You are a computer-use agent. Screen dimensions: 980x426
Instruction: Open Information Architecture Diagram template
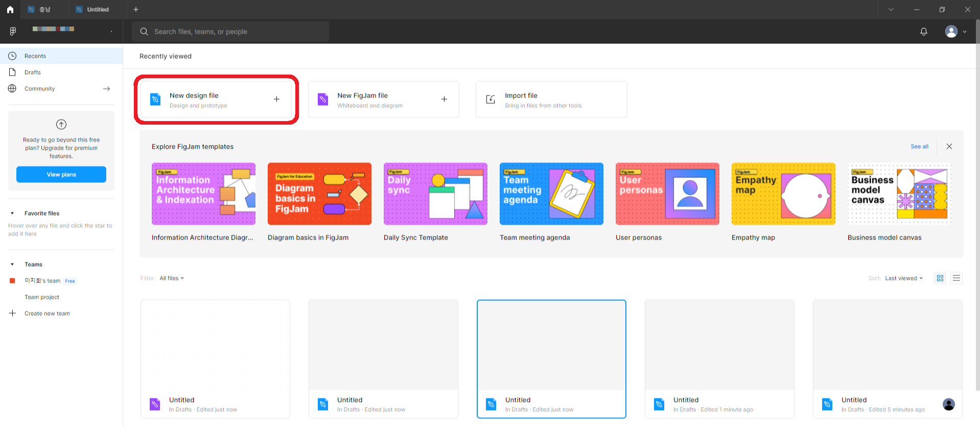pyautogui.click(x=203, y=194)
